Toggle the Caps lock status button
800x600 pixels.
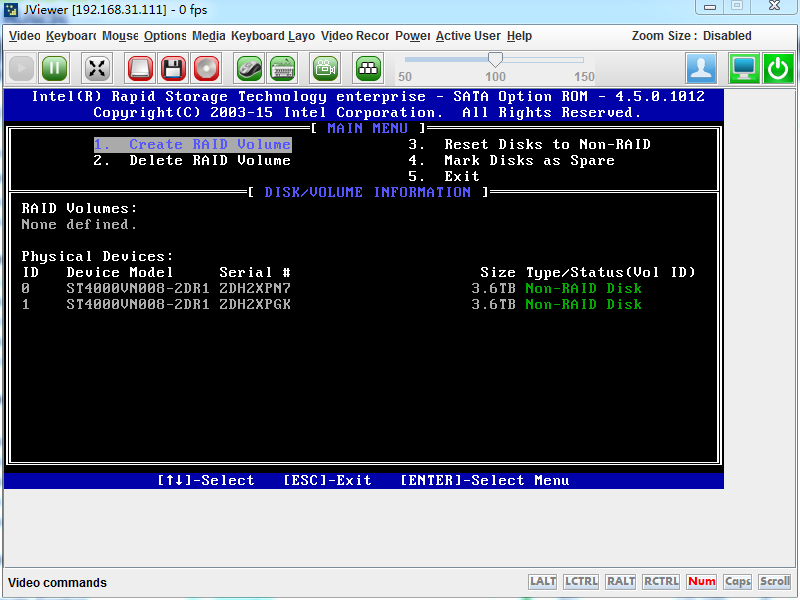[x=738, y=582]
